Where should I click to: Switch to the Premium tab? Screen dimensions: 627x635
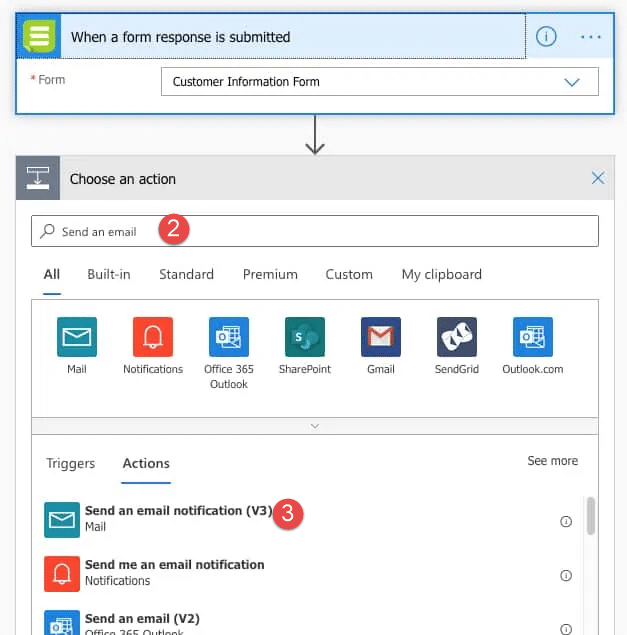click(x=270, y=275)
